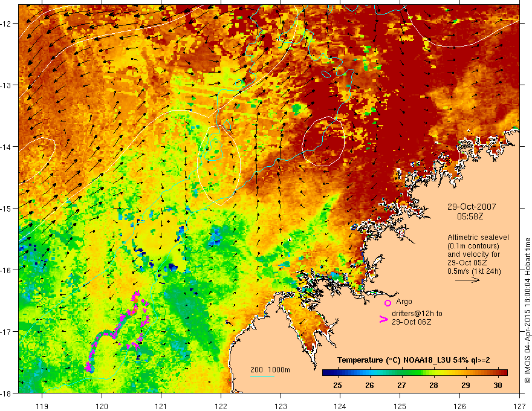Click latitude axis label -16
Viewport: 532px width, 411px height.
click(x=7, y=270)
